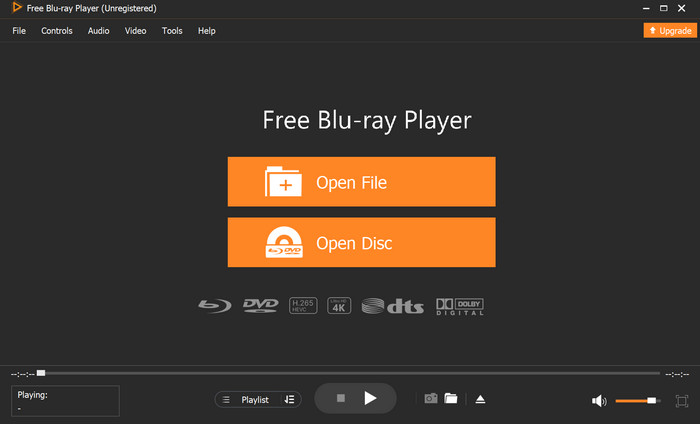Viewport: 700px width, 424px height.
Task: Open the Controls menu
Action: pos(57,31)
